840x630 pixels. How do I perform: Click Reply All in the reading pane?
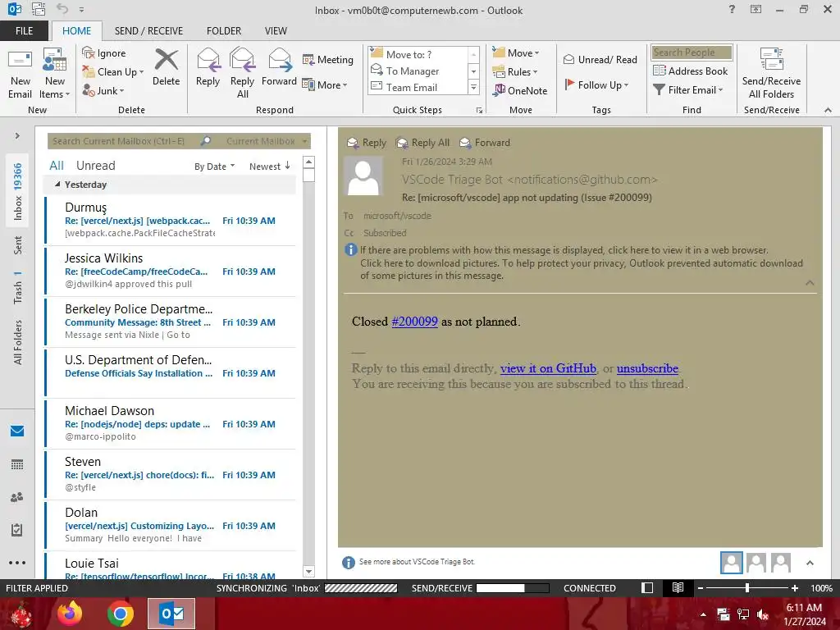coord(422,143)
